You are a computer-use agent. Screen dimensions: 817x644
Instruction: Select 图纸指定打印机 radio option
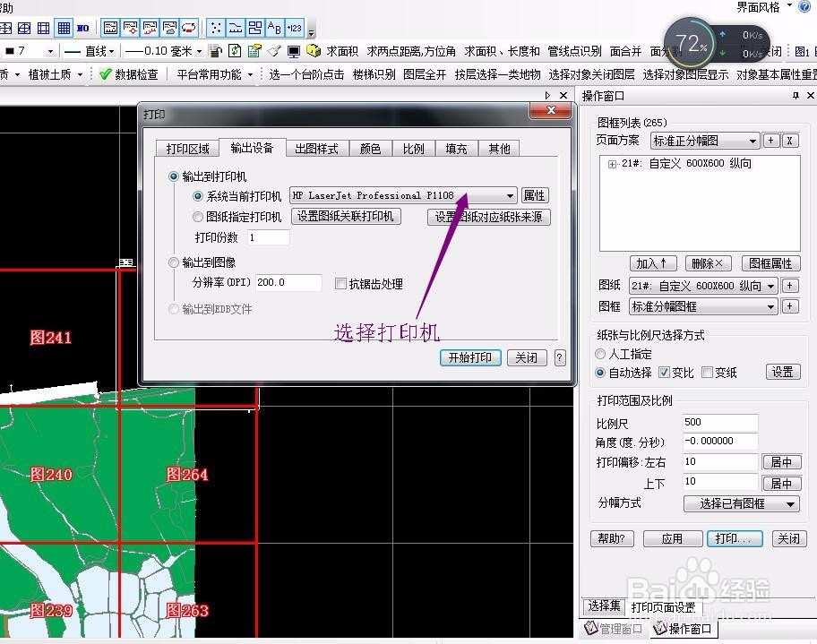click(197, 216)
